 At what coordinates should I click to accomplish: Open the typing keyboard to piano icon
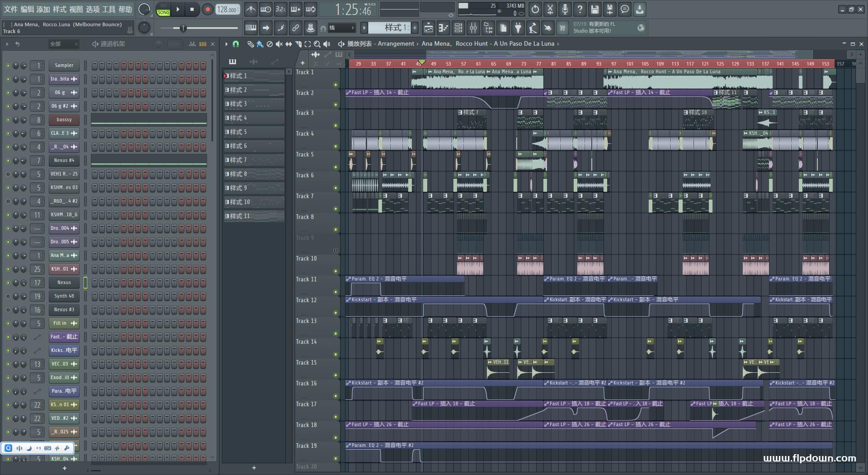point(251,28)
